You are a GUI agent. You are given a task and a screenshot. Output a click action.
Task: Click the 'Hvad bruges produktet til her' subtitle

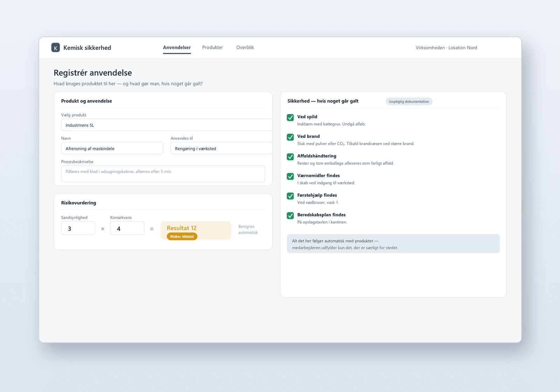click(128, 84)
